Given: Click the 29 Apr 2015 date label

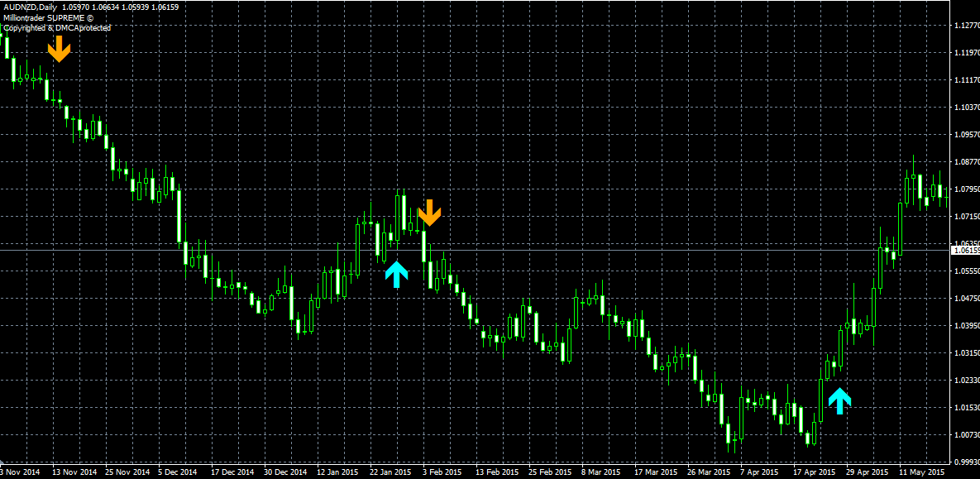Looking at the screenshot, I should pyautogui.click(x=868, y=472).
